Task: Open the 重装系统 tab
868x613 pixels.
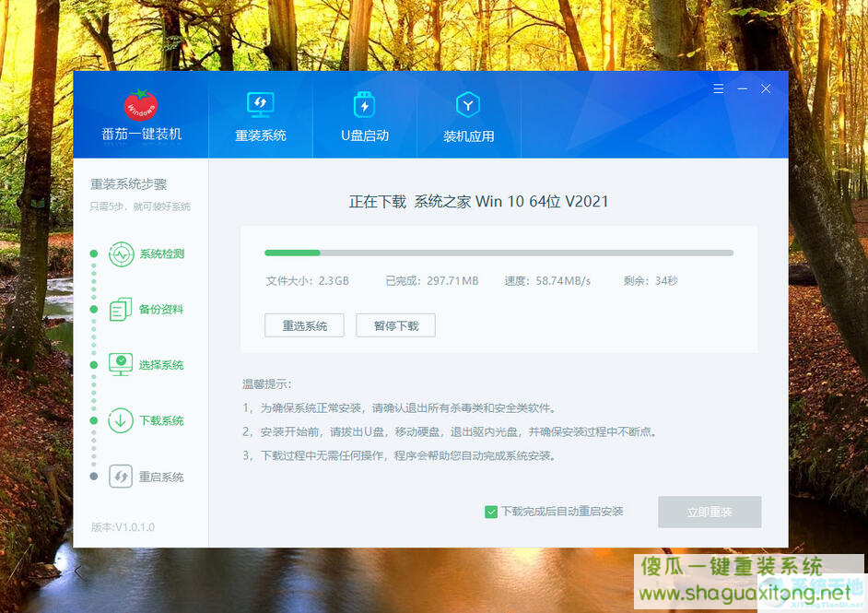Action: click(261, 114)
